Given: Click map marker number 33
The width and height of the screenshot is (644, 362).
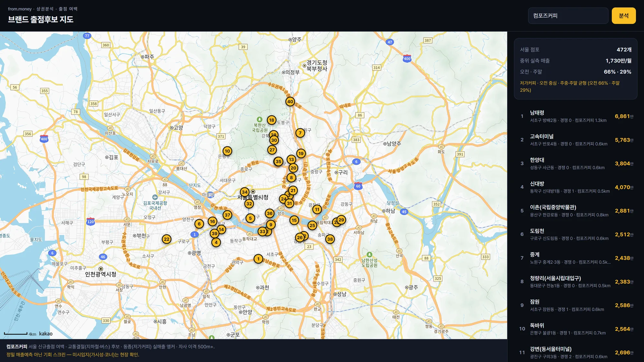Looking at the screenshot, I should [x=262, y=232].
